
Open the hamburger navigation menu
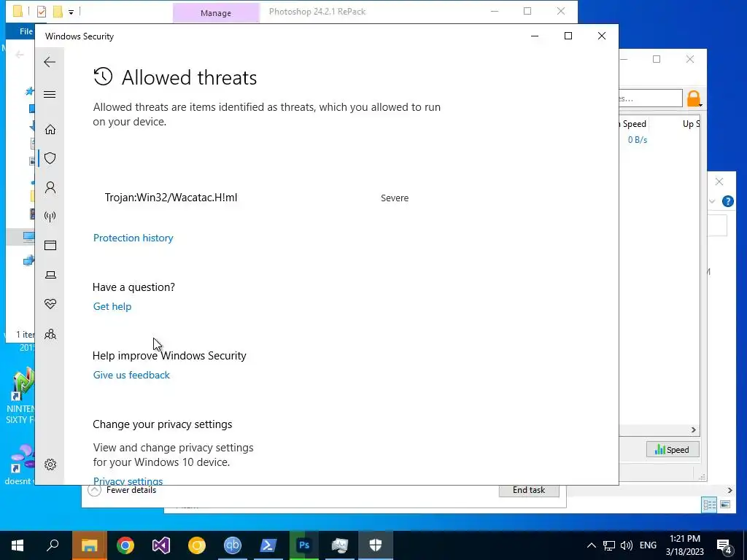tap(50, 94)
